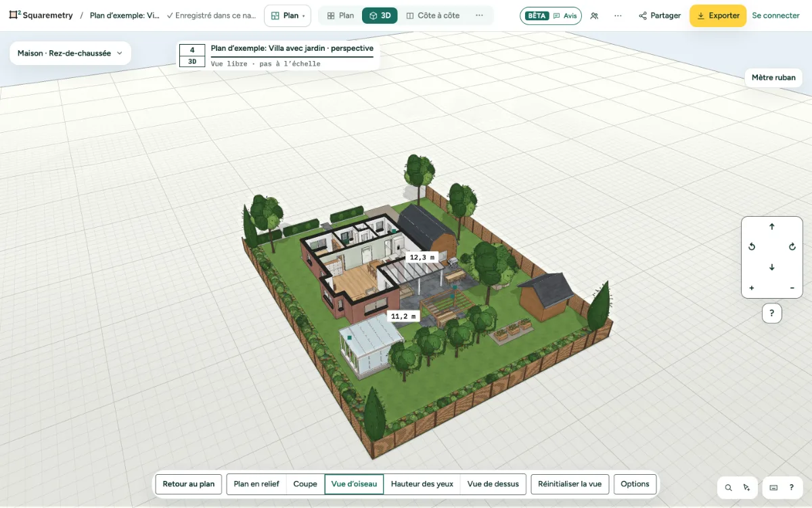The height and width of the screenshot is (508, 812).
Task: Open more view options ellipsis
Action: [x=479, y=16]
